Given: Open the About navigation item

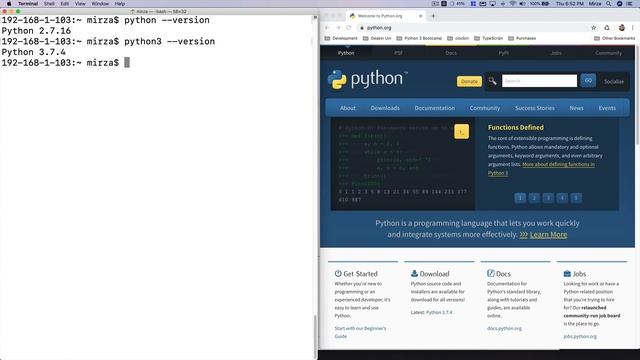Looking at the screenshot, I should pos(347,108).
